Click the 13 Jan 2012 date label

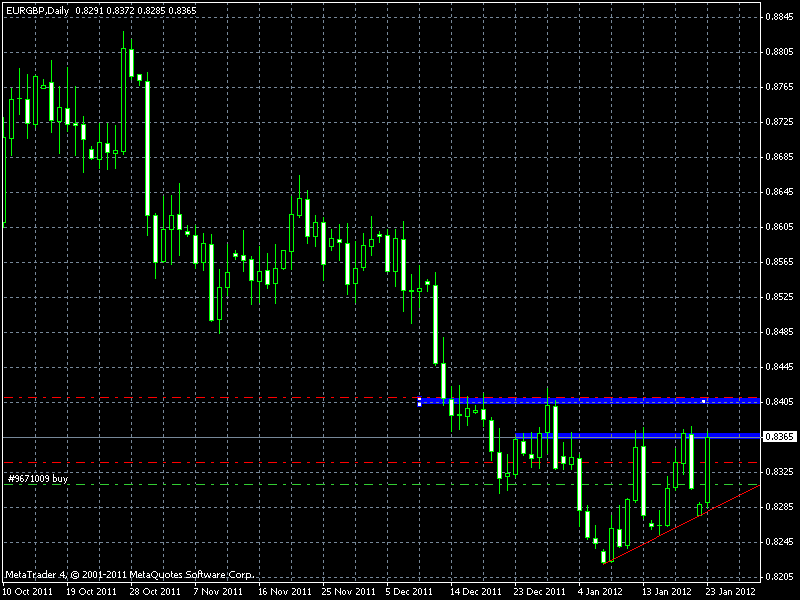tap(667, 592)
